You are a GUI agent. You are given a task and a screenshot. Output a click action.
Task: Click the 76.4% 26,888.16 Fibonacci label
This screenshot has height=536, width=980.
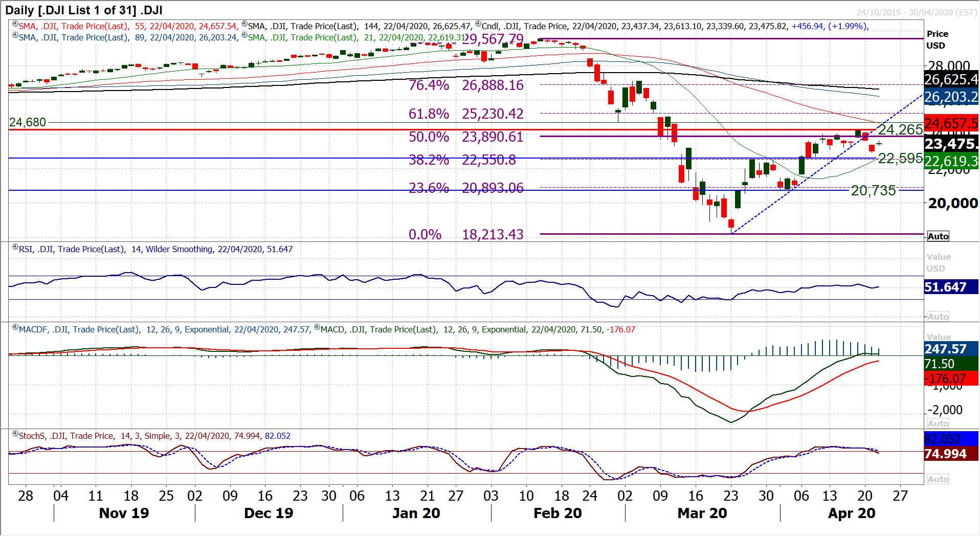coord(466,85)
